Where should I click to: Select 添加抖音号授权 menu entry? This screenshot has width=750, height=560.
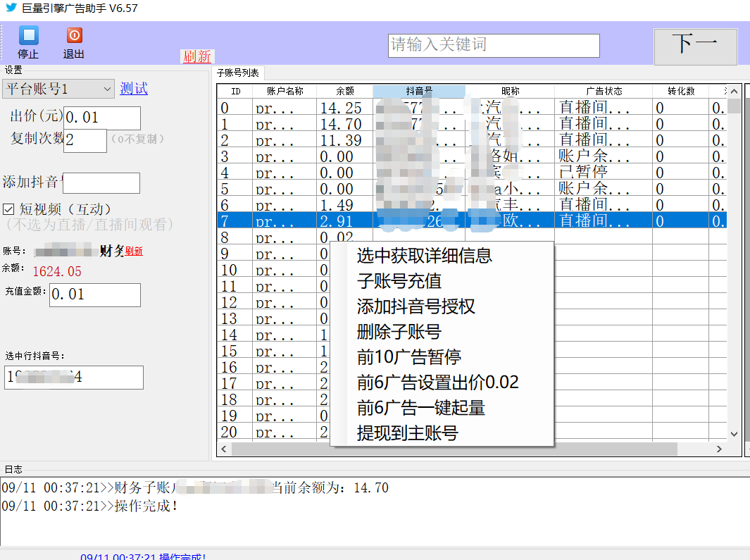pos(415,306)
